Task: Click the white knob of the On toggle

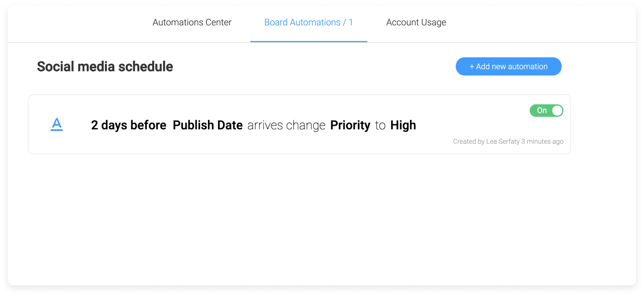Action: point(557,111)
